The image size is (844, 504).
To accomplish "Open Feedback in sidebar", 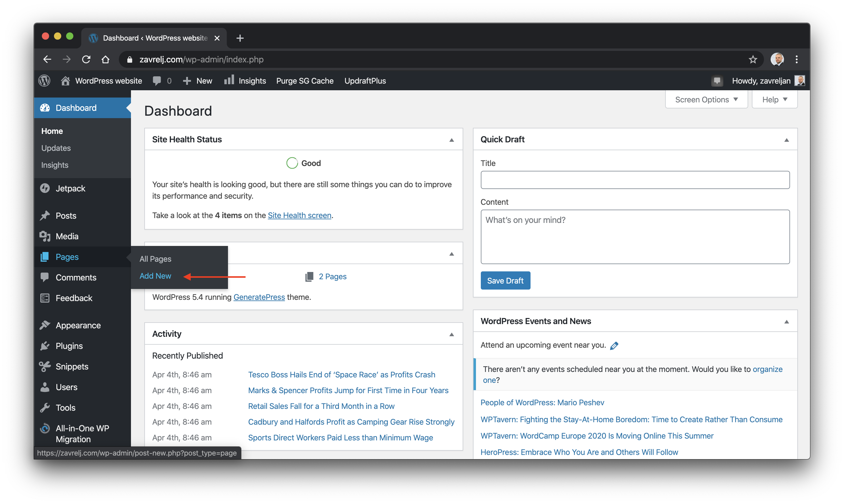I will pyautogui.click(x=82, y=298).
